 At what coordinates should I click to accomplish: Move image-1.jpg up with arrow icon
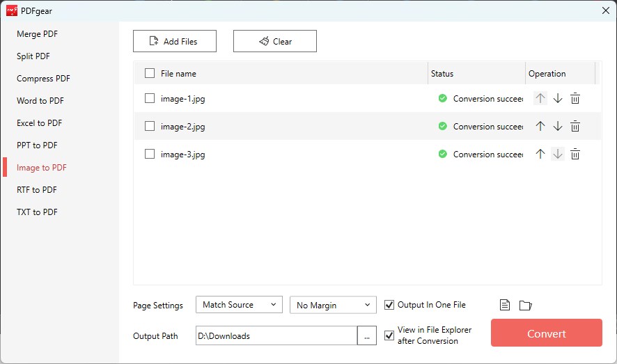tap(540, 98)
